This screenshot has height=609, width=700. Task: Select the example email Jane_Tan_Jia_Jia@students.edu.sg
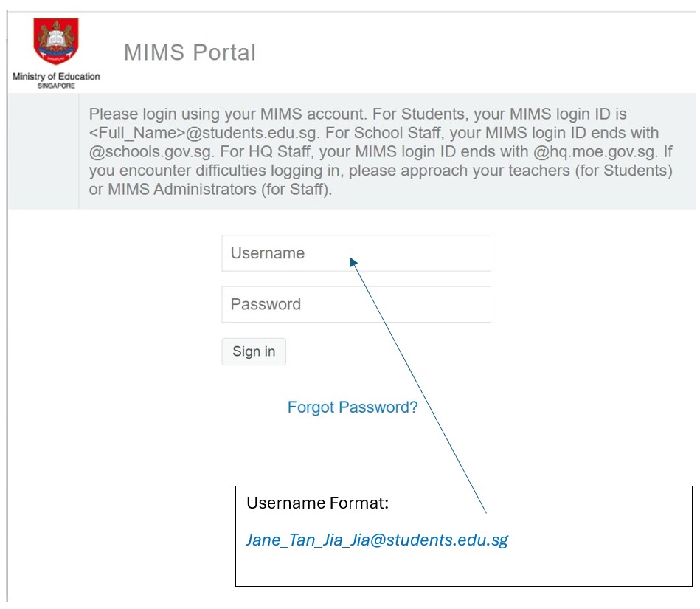376,540
